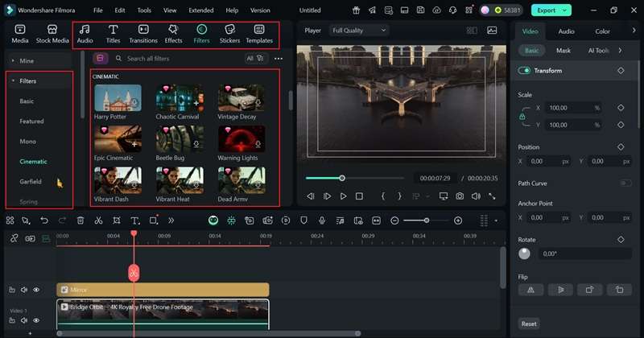Open the Templates panel
This screenshot has width=644, height=338.
pos(259,34)
